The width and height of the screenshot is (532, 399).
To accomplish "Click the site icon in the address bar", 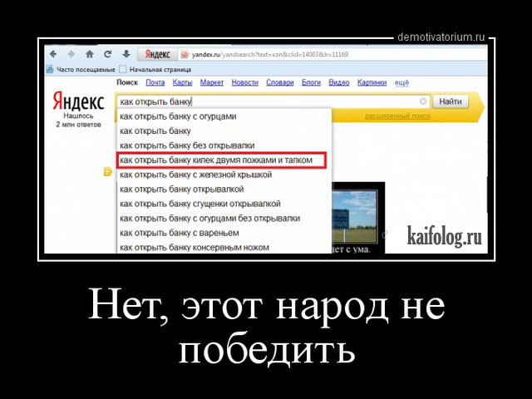I will click(185, 54).
